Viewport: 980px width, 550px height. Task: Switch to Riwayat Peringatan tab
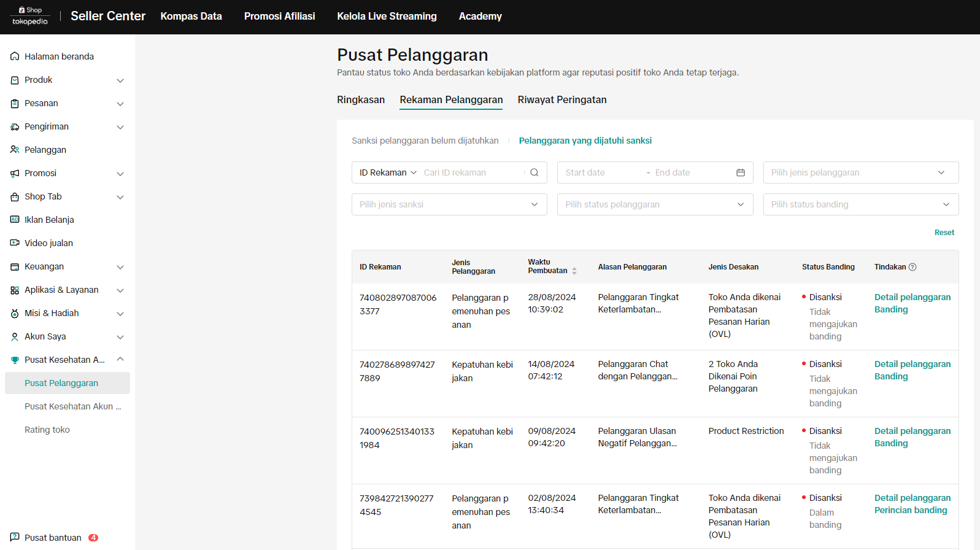coord(561,99)
